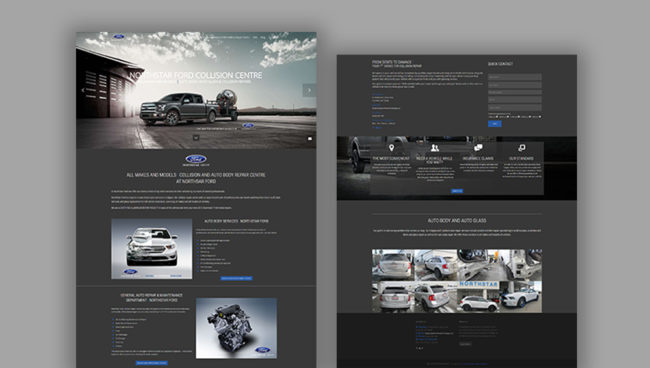The height and width of the screenshot is (368, 650).
Task: Open the engine image thumbnail
Action: coord(236,328)
